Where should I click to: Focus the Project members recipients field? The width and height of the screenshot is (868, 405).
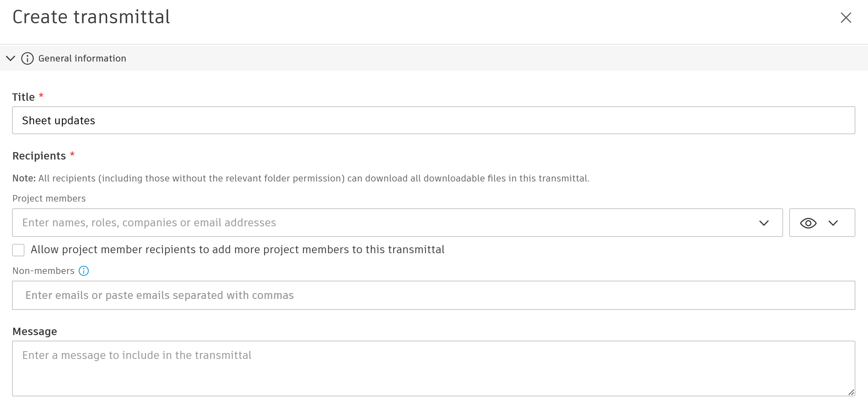point(384,223)
